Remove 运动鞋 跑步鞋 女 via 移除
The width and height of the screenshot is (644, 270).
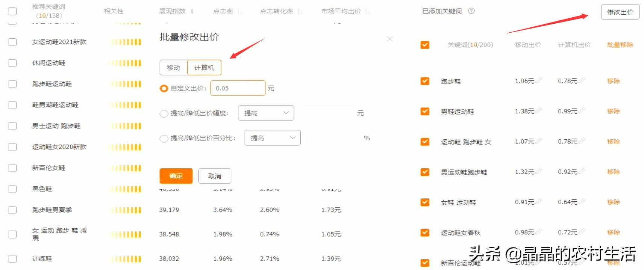pyautogui.click(x=613, y=141)
